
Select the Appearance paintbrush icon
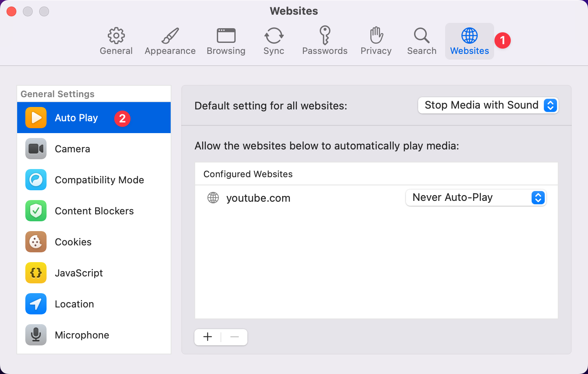[170, 36]
